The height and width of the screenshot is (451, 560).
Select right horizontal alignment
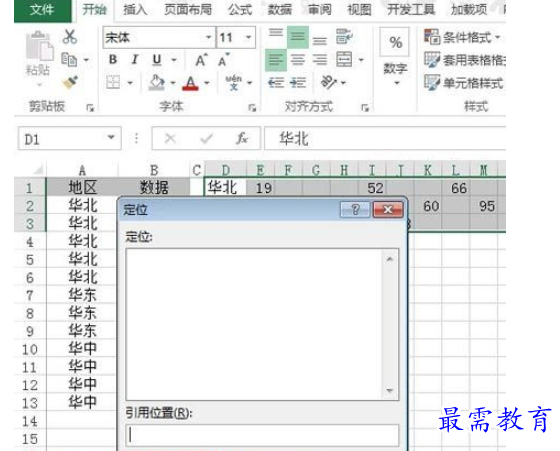coord(320,60)
